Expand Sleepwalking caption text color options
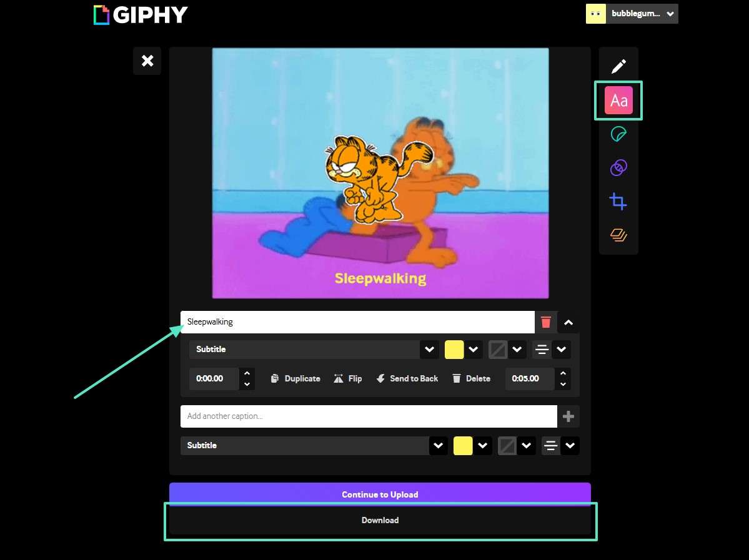 [474, 350]
